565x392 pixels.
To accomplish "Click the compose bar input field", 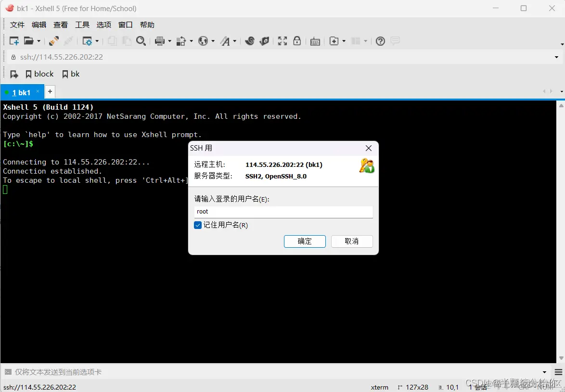I will 277,372.
